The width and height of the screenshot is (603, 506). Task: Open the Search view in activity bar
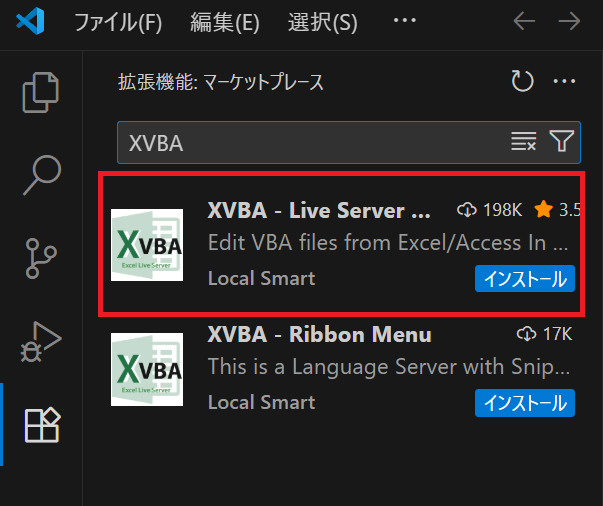[x=41, y=175]
